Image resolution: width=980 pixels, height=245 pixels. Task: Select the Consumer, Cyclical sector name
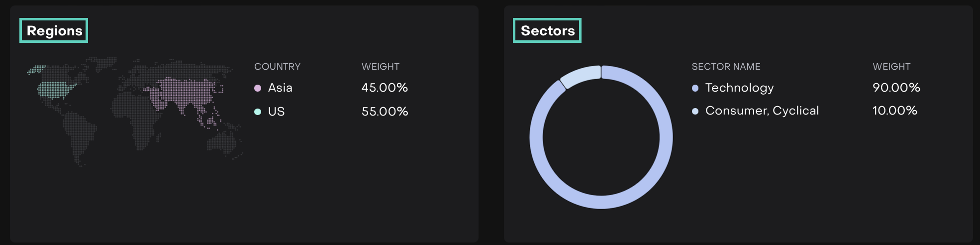762,111
